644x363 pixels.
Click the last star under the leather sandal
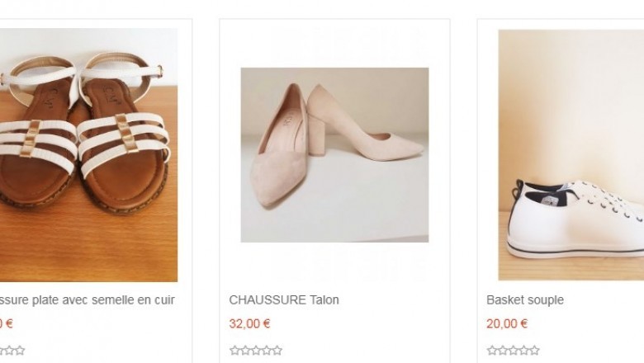tap(20, 351)
